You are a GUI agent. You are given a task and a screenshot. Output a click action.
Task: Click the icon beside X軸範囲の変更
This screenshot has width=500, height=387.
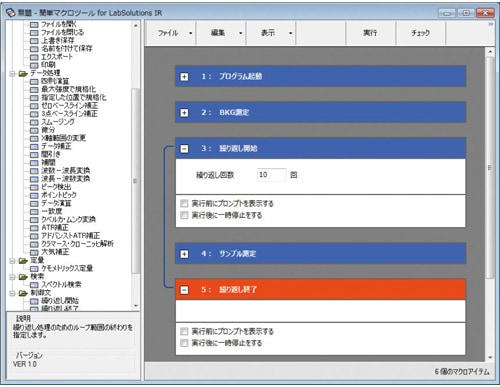(34, 138)
